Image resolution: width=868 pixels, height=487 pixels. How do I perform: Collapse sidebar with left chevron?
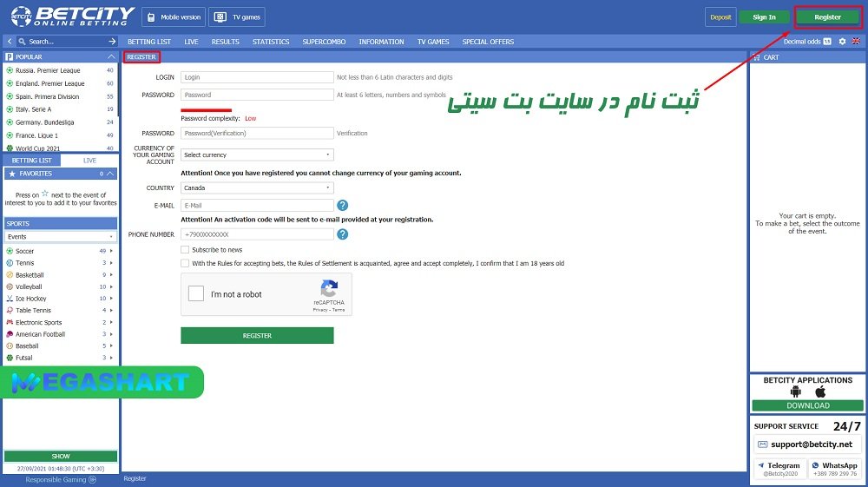(9, 42)
